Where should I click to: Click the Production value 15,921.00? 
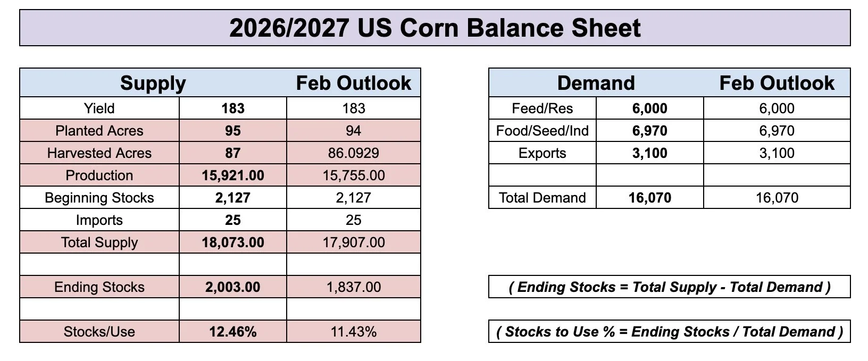click(x=233, y=175)
